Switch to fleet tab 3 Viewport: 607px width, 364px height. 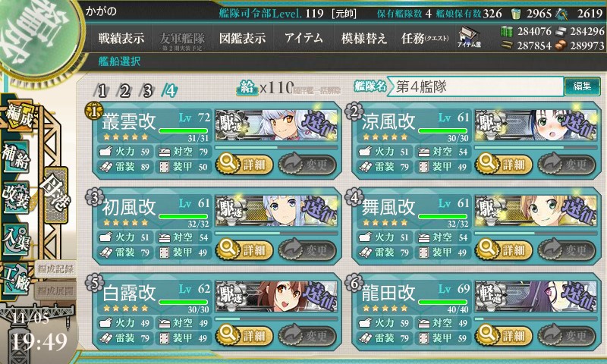[147, 91]
